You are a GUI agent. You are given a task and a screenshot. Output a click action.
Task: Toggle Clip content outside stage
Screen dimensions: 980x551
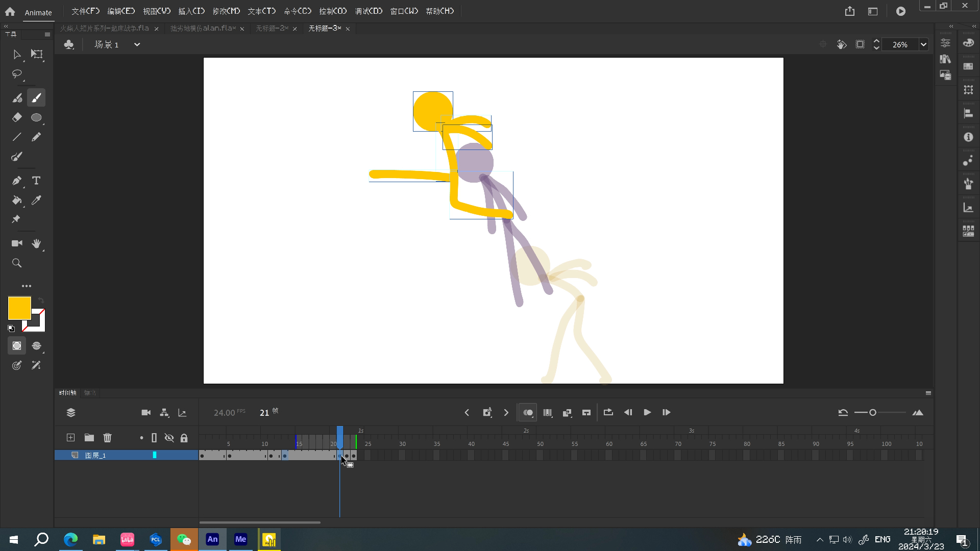pos(860,44)
